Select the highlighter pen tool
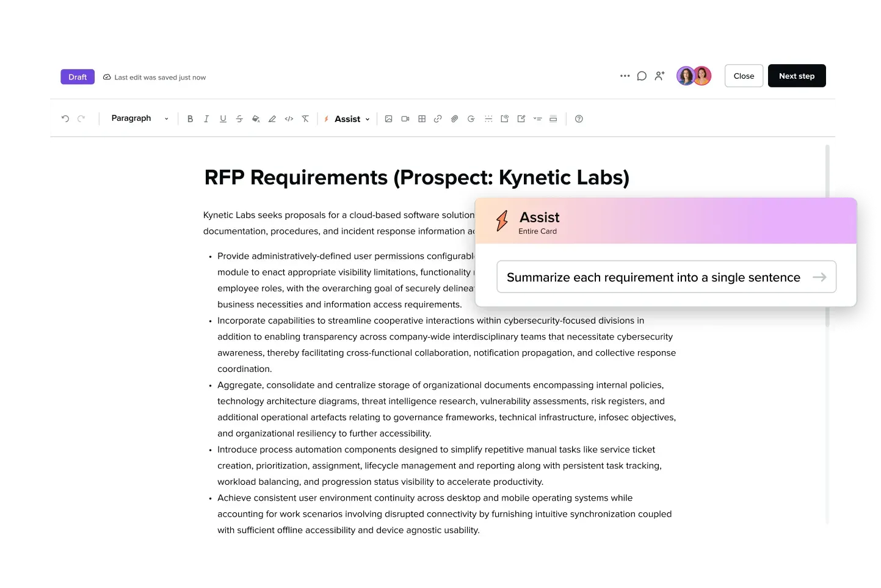This screenshot has width=881, height=588. (272, 119)
